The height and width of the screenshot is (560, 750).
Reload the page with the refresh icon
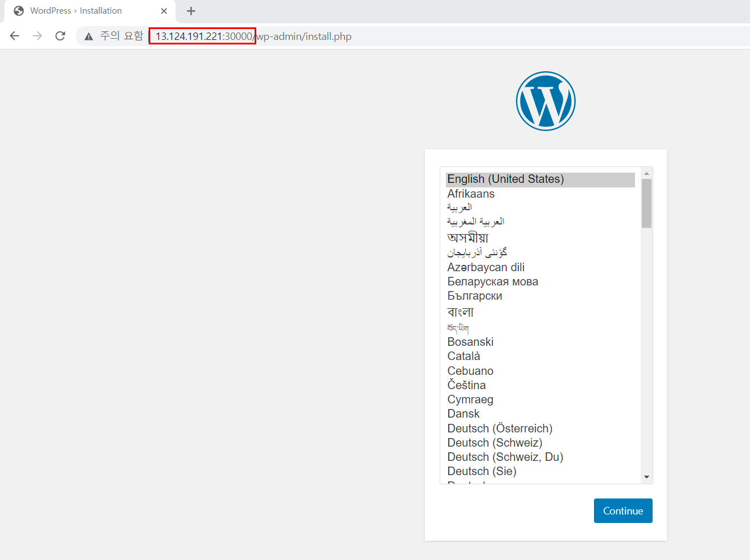pos(60,36)
